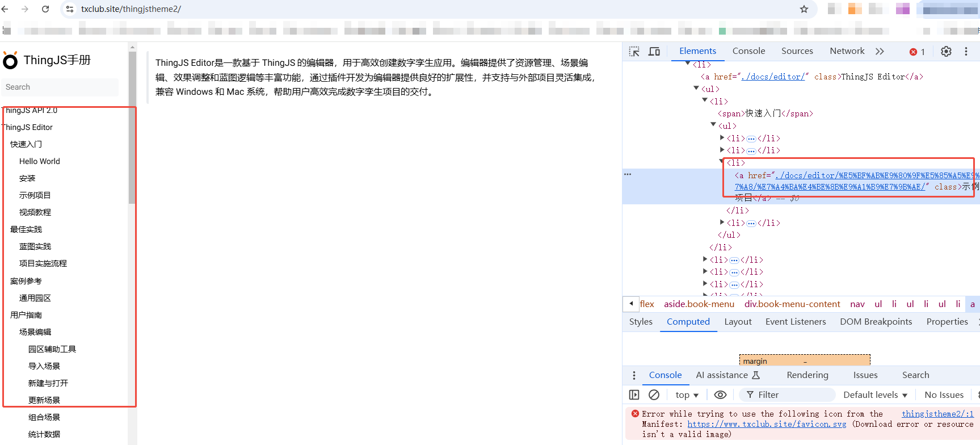This screenshot has height=445, width=980.
Task: Open 通用园区 in the sidebar menu
Action: (35, 298)
